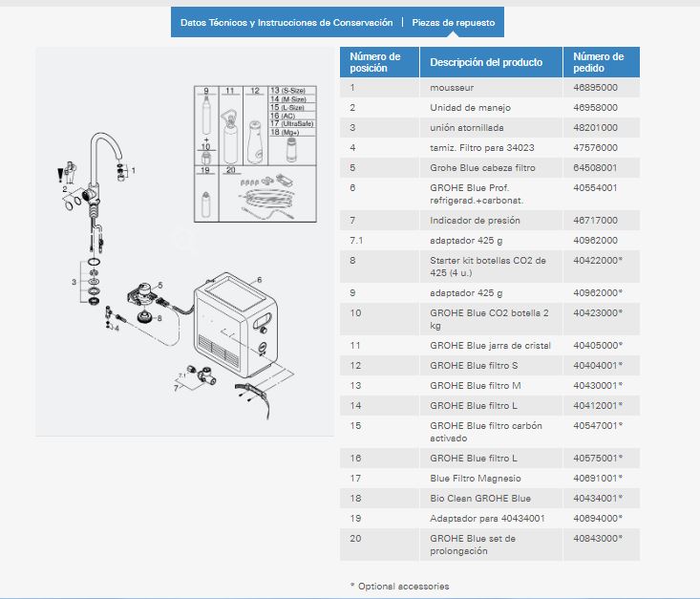
Task: Click 'unión atornillada' row text
Action: coord(467,128)
